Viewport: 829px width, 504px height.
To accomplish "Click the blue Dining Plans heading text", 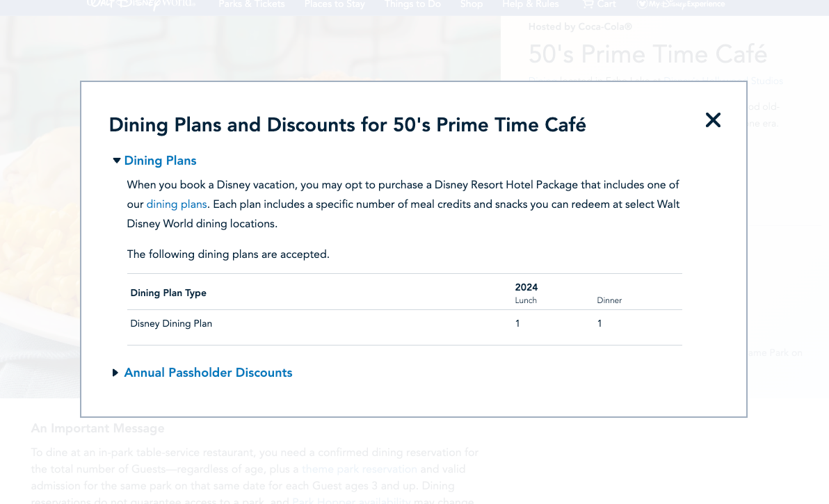I will 160,161.
